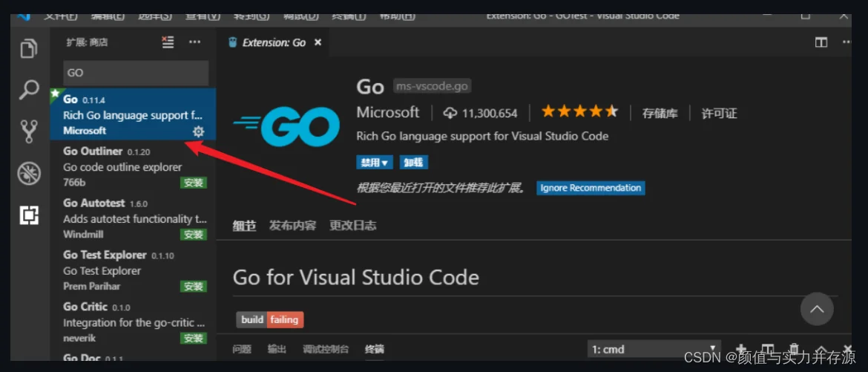
Task: Open the Source Control view icon
Action: click(x=29, y=132)
